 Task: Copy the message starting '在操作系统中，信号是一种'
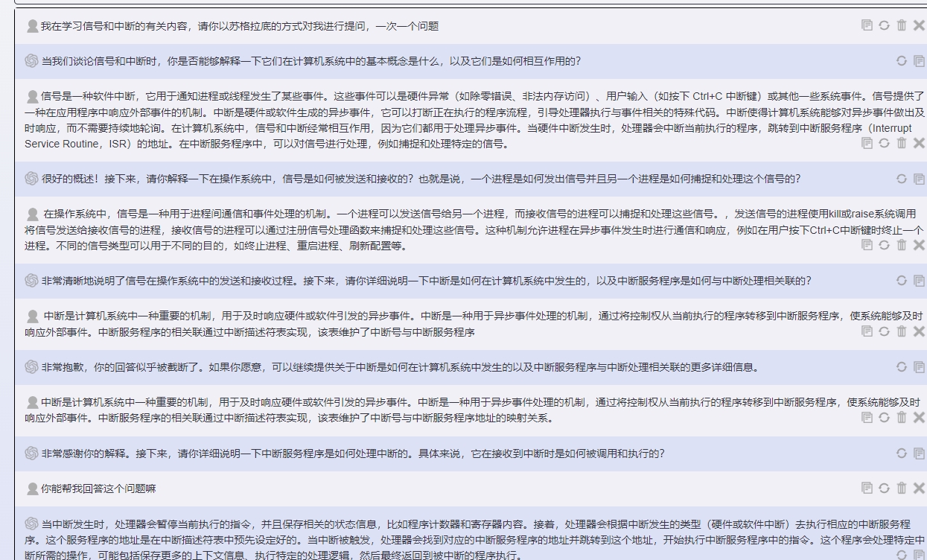867,244
